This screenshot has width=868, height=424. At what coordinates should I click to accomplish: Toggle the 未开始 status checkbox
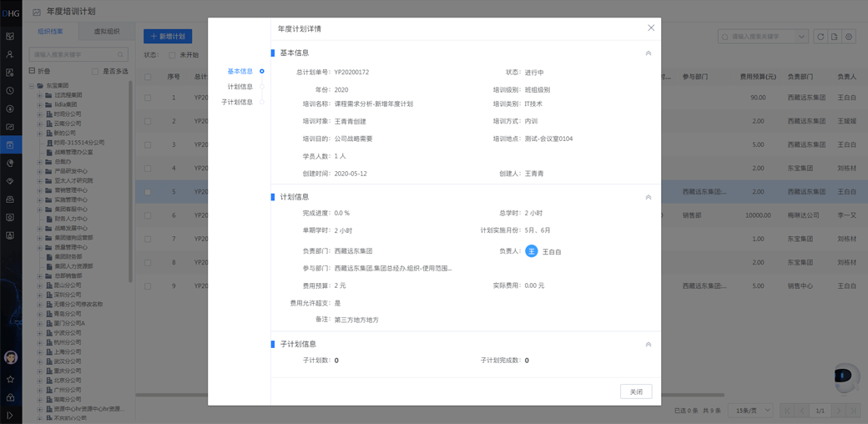pyautogui.click(x=172, y=55)
